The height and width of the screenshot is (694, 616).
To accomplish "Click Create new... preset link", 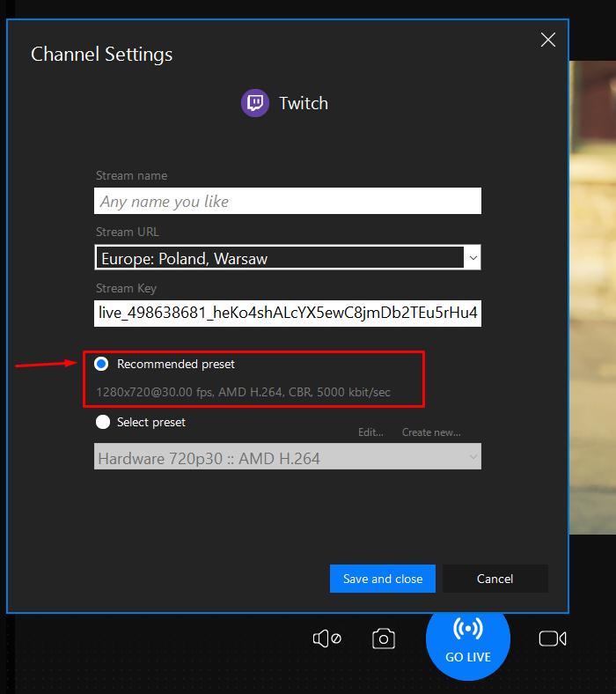I will click(x=431, y=432).
